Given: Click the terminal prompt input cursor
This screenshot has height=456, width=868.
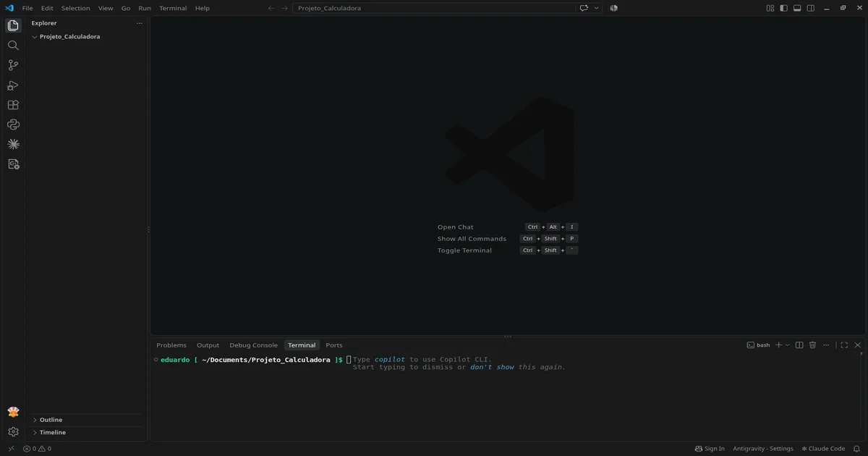Looking at the screenshot, I should (349, 360).
